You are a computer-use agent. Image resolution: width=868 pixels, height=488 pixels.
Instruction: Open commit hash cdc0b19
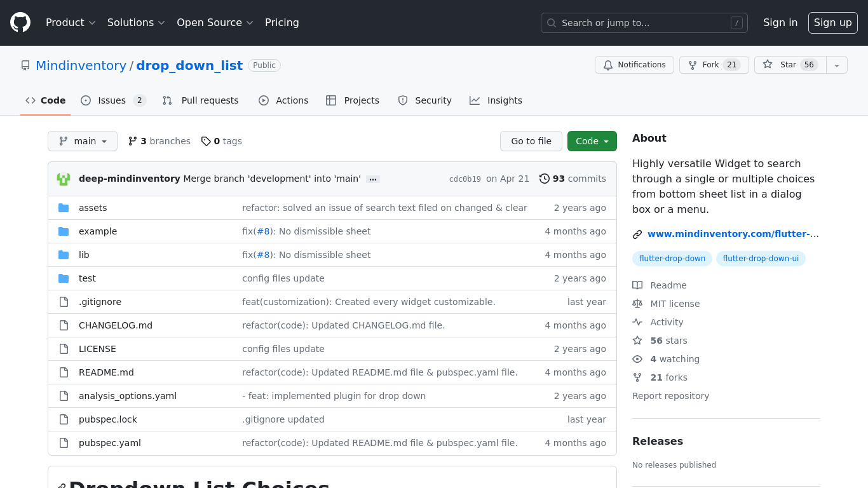pyautogui.click(x=465, y=179)
